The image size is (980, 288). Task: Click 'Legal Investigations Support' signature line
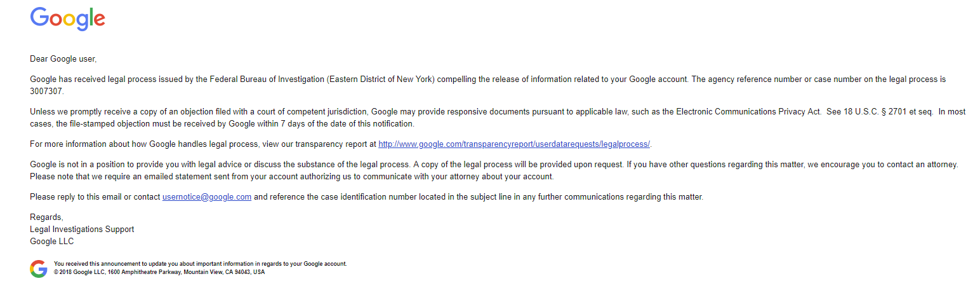[82, 230]
